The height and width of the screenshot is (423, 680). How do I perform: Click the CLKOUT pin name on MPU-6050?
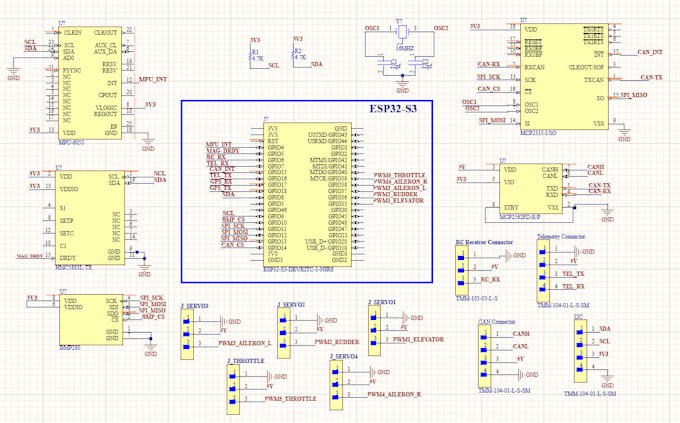[x=105, y=33]
